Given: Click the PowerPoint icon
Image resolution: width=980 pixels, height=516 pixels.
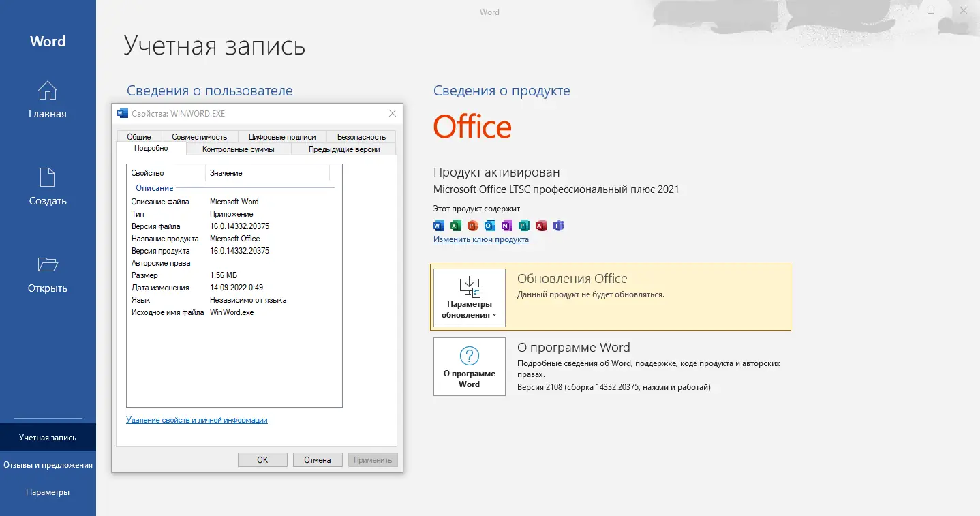Looking at the screenshot, I should point(472,226).
